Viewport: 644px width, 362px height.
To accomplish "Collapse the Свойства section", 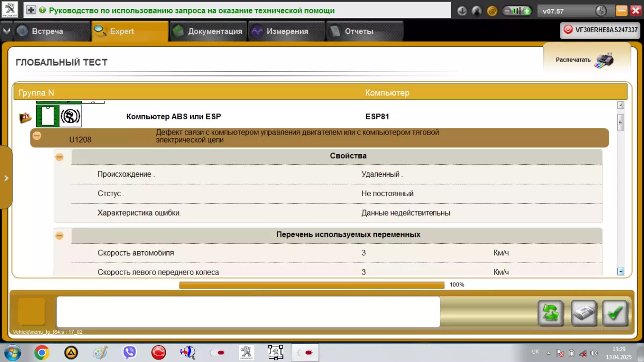I will [60, 157].
